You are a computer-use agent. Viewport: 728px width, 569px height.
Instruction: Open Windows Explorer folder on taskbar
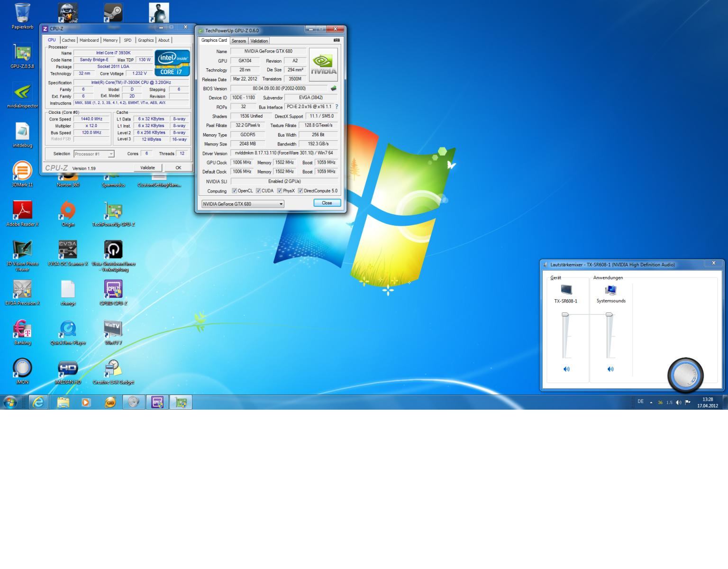click(x=63, y=402)
